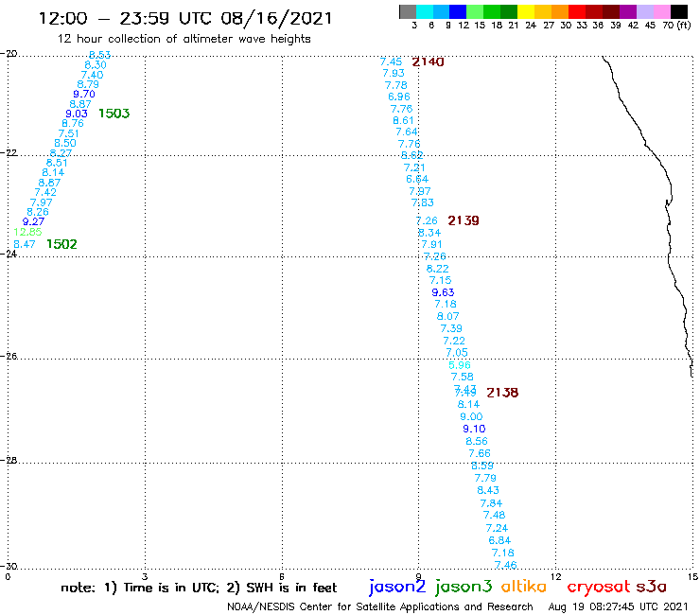Click the Aug 19 08:27:45 UTC 2021 timestamp
The image size is (700, 615).
[x=618, y=606]
